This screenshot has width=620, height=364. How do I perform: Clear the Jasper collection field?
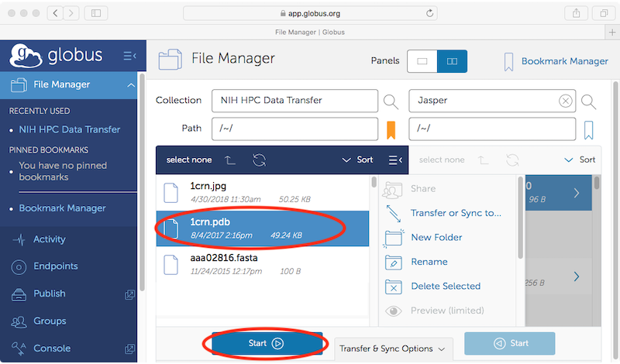(566, 101)
